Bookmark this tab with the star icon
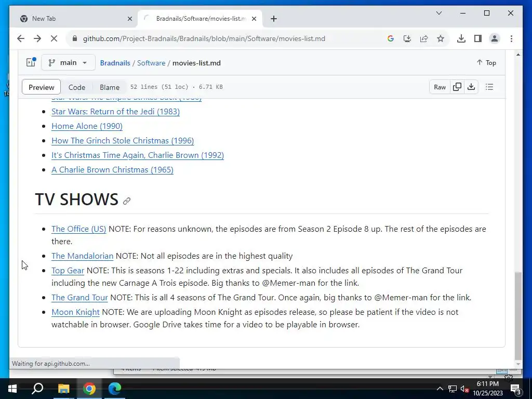The width and height of the screenshot is (532, 399). (x=441, y=38)
